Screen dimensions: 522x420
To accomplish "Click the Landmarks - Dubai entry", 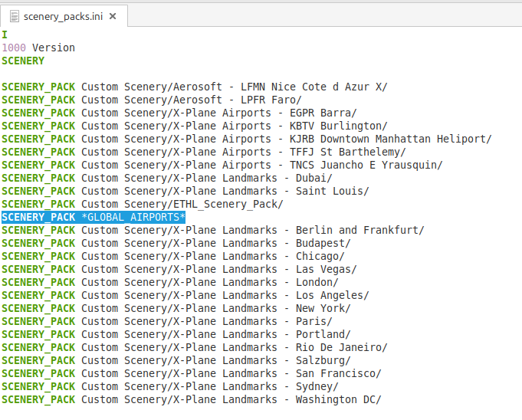I will (207, 178).
